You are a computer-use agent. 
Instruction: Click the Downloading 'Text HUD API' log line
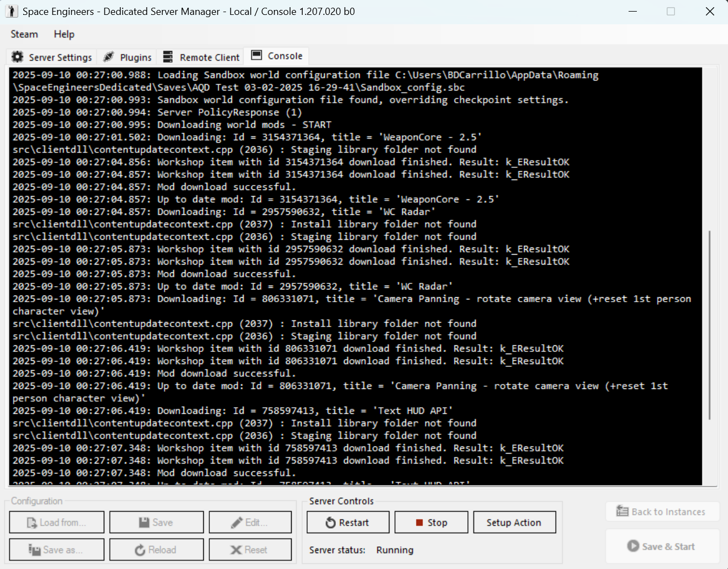coord(233,410)
